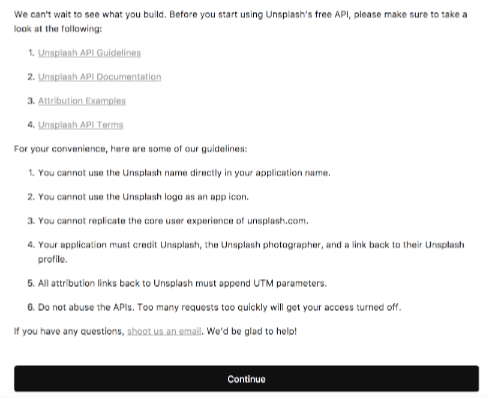Select guideline about Unsplash name in application name
The height and width of the screenshot is (399, 488).
point(184,173)
